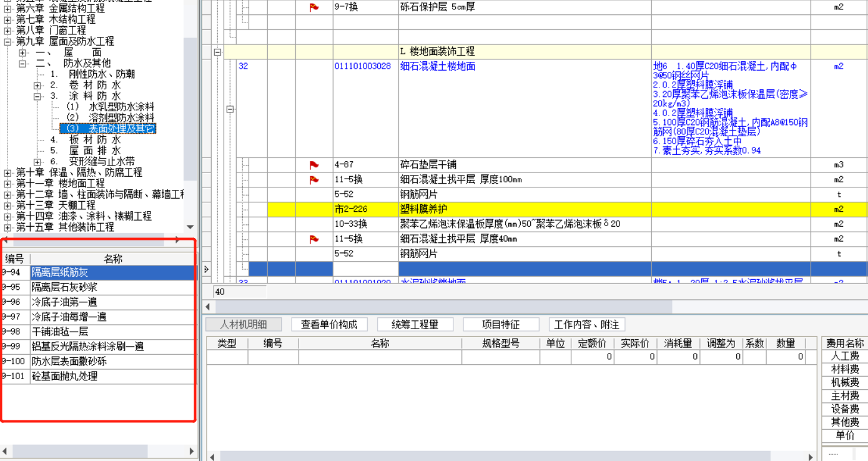
Task: Open the 工作内容、附注 tab
Action: coord(587,325)
